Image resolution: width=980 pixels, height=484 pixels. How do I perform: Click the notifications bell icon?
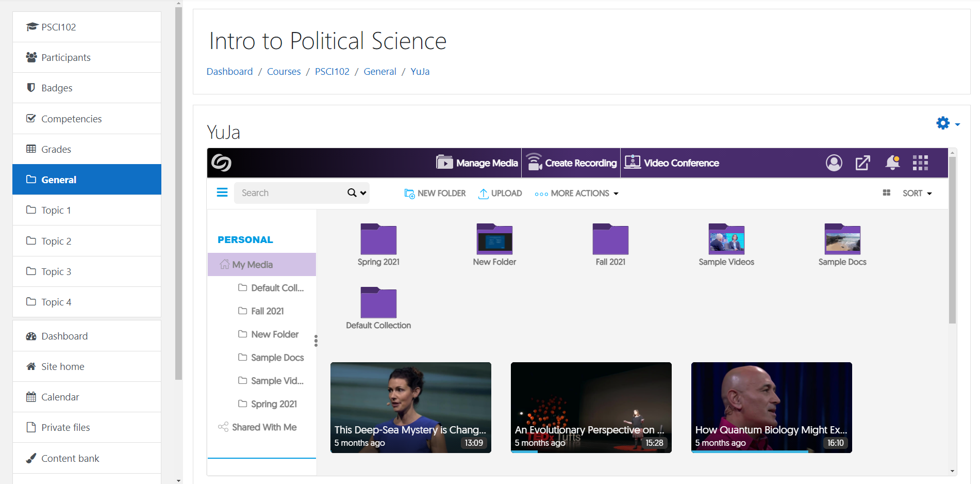[892, 163]
